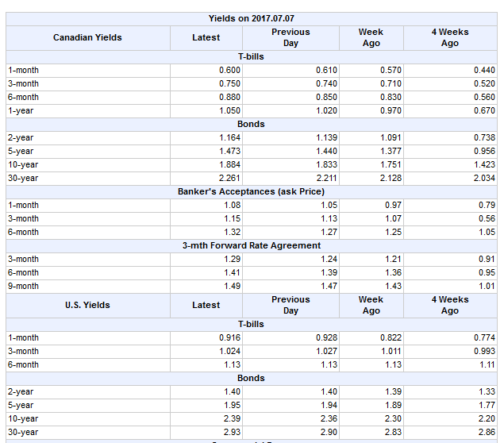Click Canadian 6-month T-bill 4 weeks ago 0.560

(x=483, y=97)
